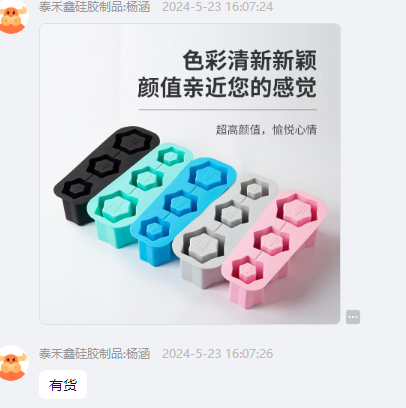This screenshot has width=406, height=408.
Task: Click the bull avatar beside the 有货 message
Action: coord(13,363)
